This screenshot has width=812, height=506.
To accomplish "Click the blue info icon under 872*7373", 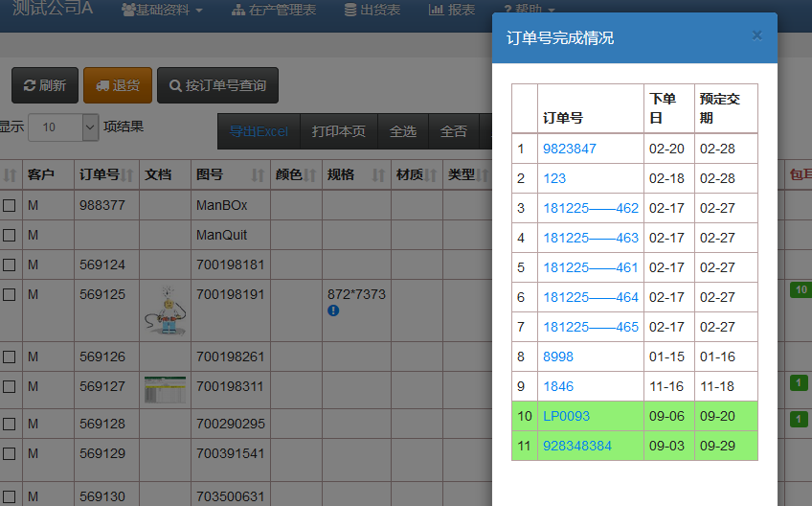I will (x=333, y=310).
